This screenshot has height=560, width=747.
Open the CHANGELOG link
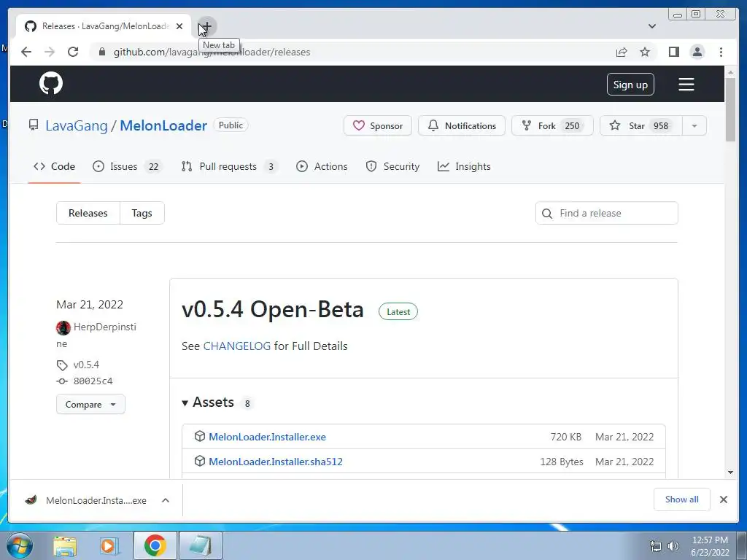(x=237, y=346)
